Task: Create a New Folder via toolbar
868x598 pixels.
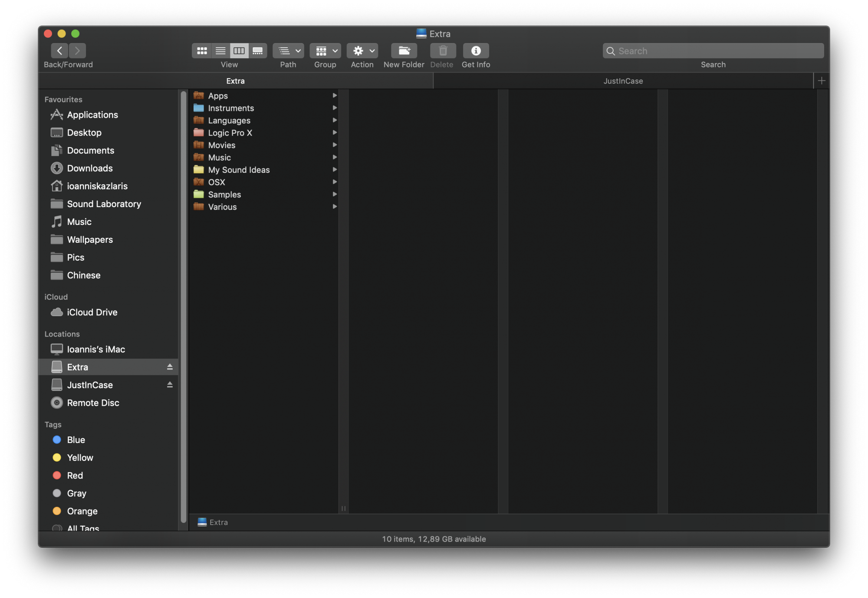Action: click(404, 51)
